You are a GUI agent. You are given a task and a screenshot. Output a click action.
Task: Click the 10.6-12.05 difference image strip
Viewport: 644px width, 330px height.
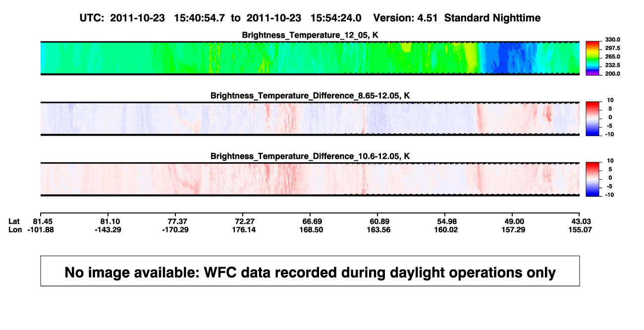(x=310, y=179)
